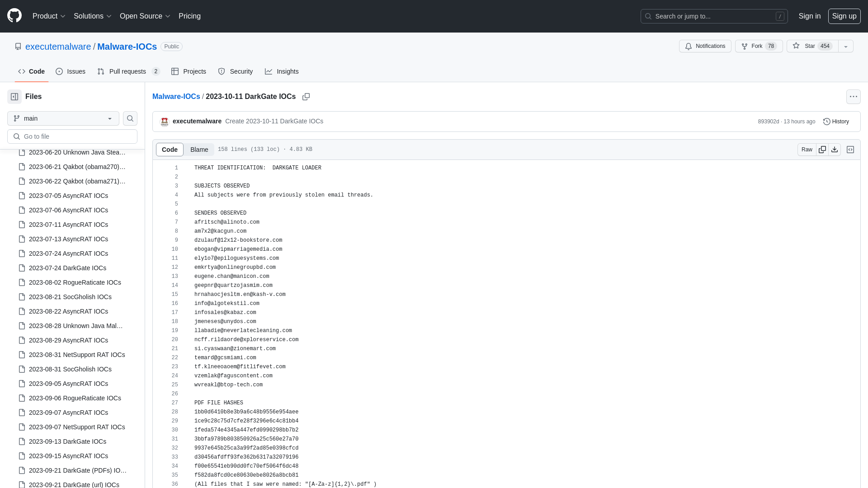The width and height of the screenshot is (868, 488).
Task: Click fork count 78 badge
Action: click(x=771, y=46)
